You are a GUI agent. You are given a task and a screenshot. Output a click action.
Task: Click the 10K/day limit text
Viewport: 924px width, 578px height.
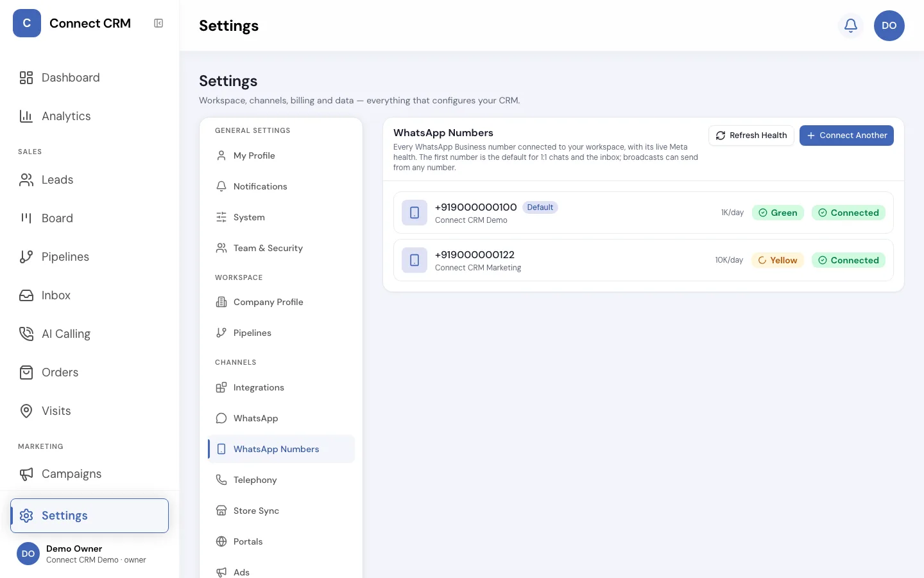[729, 260]
